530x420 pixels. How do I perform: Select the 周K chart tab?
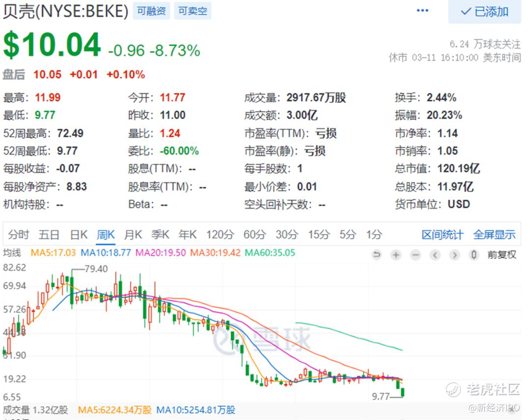click(106, 235)
